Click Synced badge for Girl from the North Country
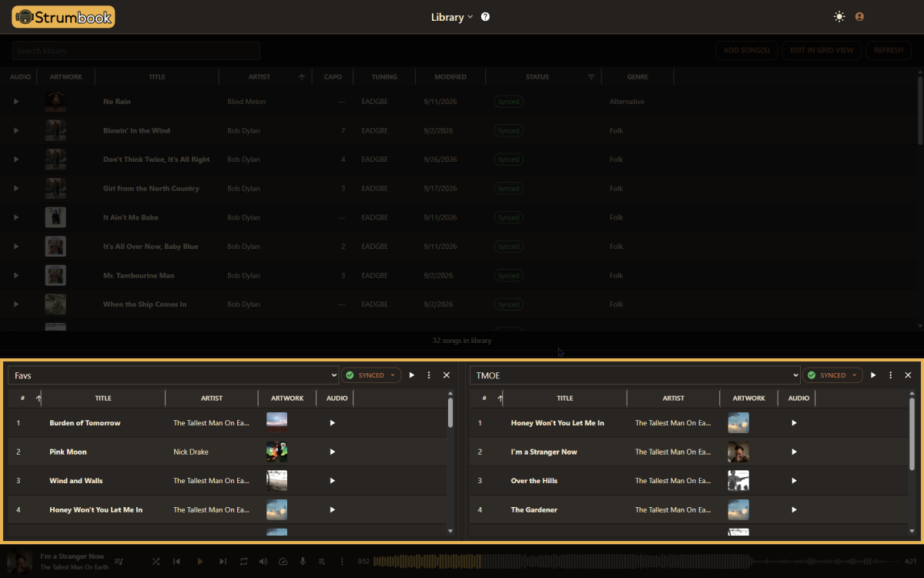Screen dimensions: 924x578 coord(508,188)
